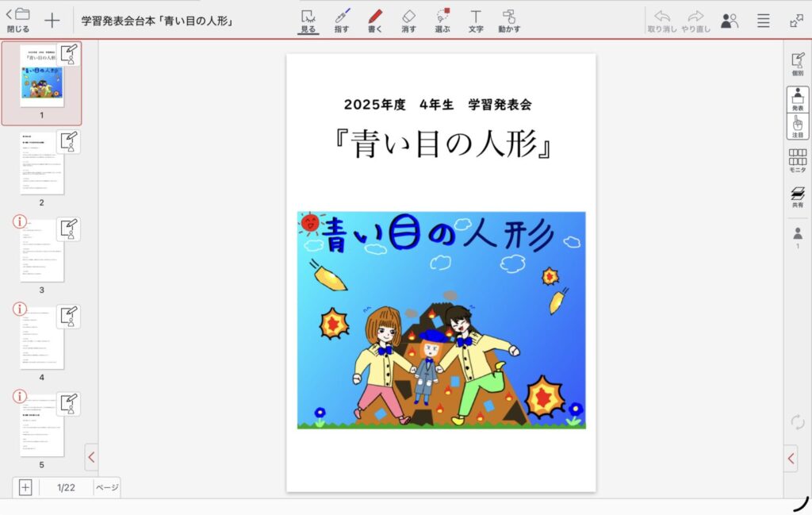Click the info badge on page 4
This screenshot has height=515, width=812.
click(x=21, y=309)
